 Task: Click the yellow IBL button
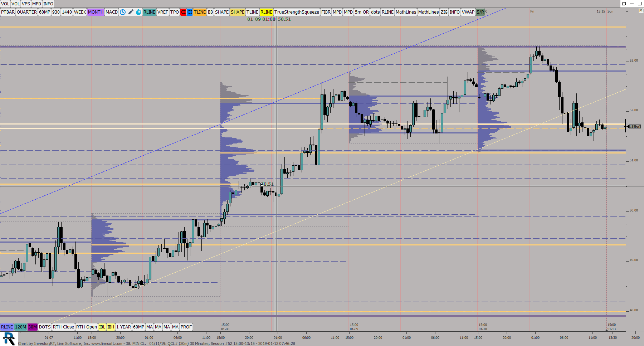point(102,327)
